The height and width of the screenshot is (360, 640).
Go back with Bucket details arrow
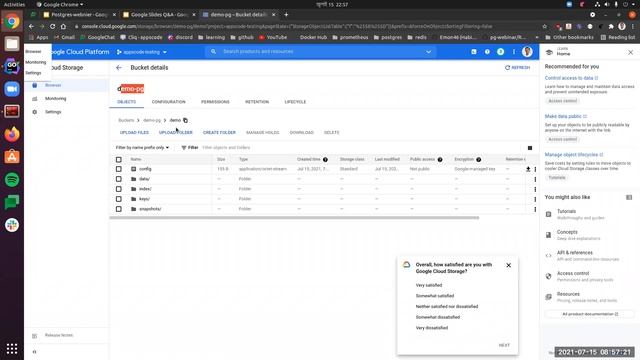(x=119, y=68)
